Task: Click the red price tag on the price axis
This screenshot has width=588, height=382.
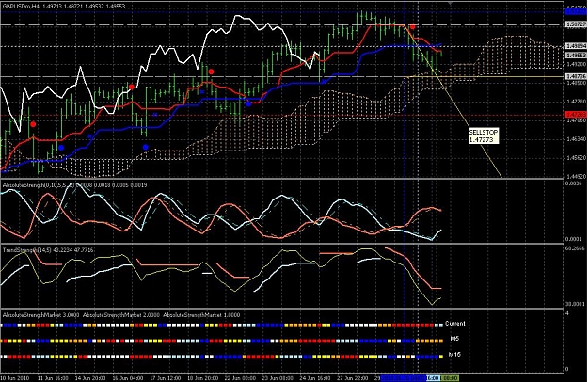Action: pyautogui.click(x=576, y=115)
